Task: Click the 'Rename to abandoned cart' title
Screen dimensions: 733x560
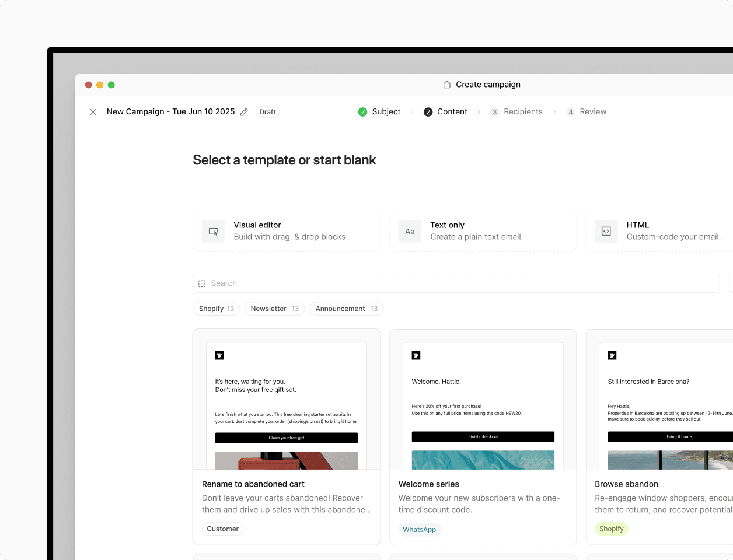Action: tap(253, 484)
